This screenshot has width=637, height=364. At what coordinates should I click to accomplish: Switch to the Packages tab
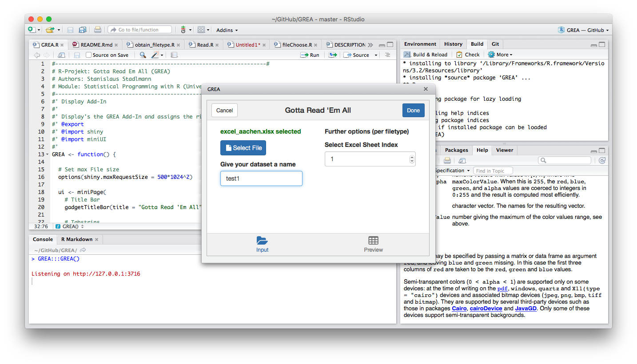coord(456,150)
